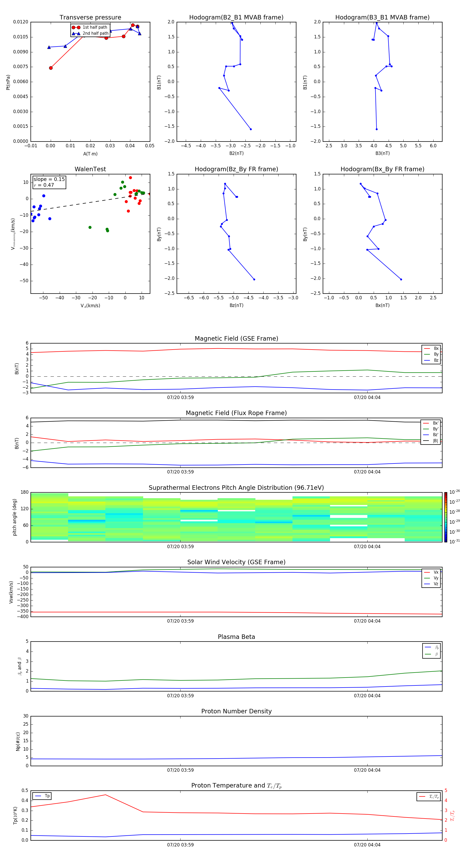Image resolution: width=473 pixels, height=868 pixels.
Task: Click the V_A(km/s) x-axis label
Action: point(90,306)
